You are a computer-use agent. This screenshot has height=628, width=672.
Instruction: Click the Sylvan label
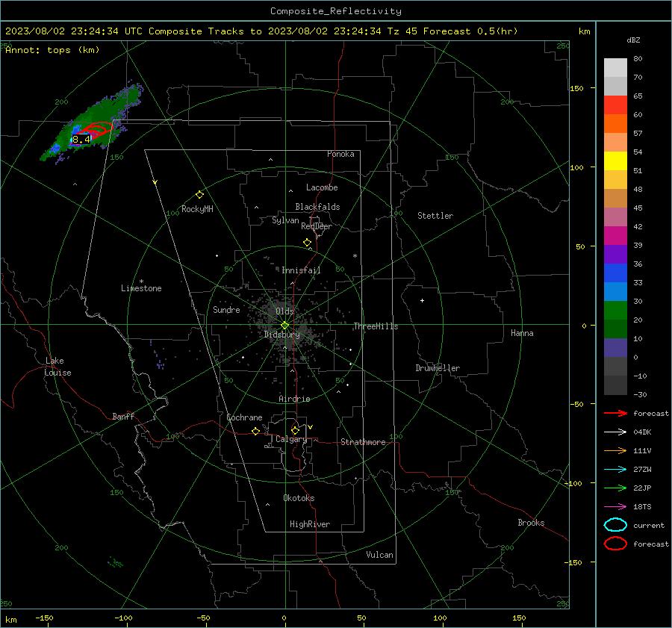click(x=285, y=220)
